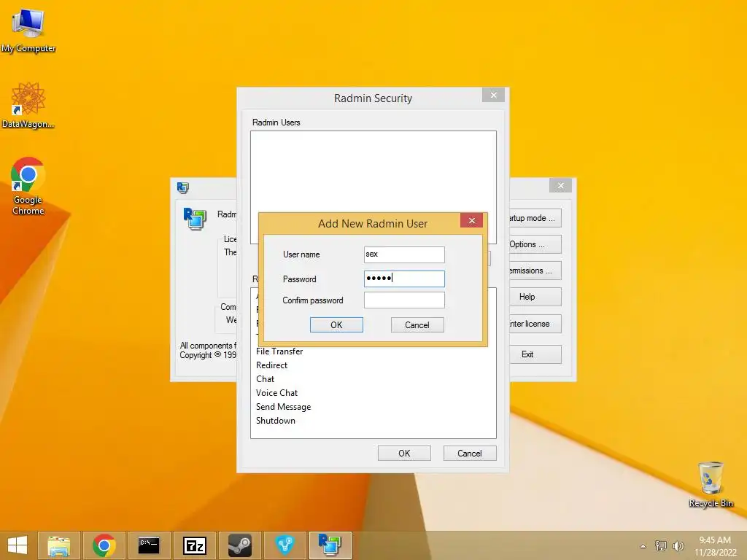Click Startup mode button in Radmin settings window
This screenshot has width=747, height=560.
coord(535,218)
